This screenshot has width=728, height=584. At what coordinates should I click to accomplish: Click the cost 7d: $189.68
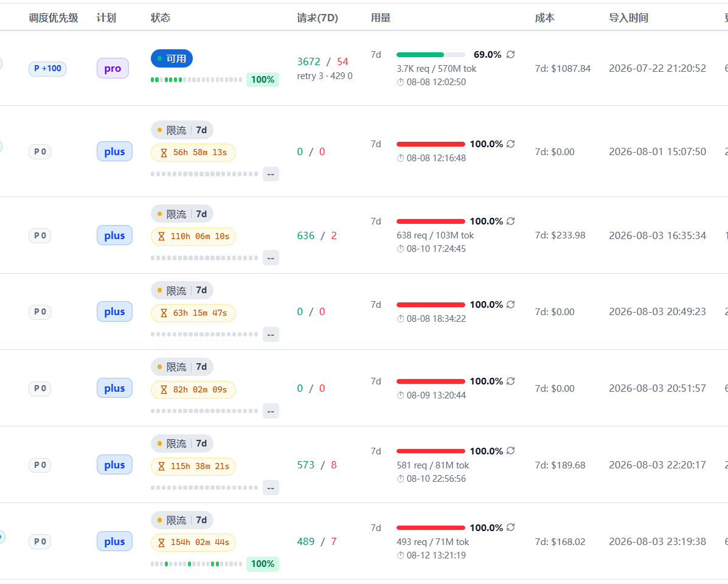pos(560,465)
